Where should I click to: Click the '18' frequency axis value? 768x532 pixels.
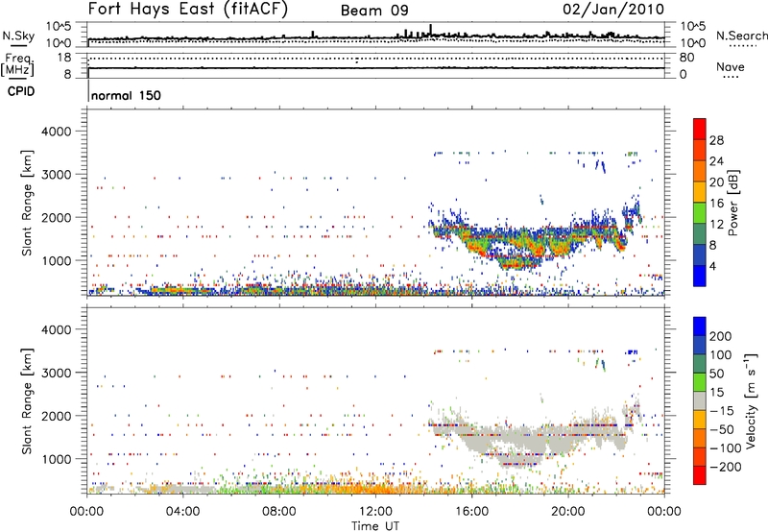[64, 58]
